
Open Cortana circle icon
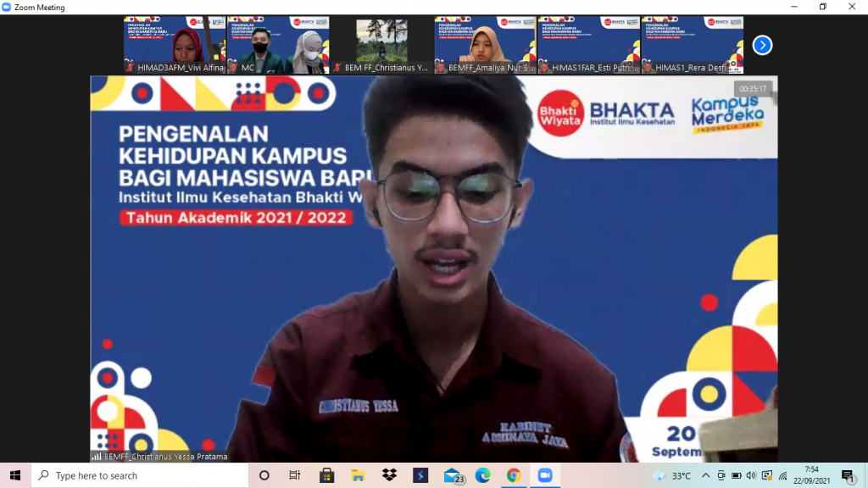pyautogui.click(x=264, y=475)
